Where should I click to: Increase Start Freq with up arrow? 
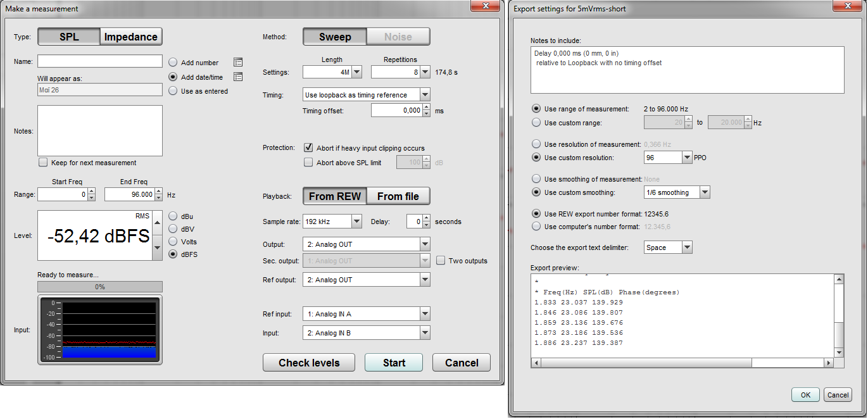click(x=91, y=192)
